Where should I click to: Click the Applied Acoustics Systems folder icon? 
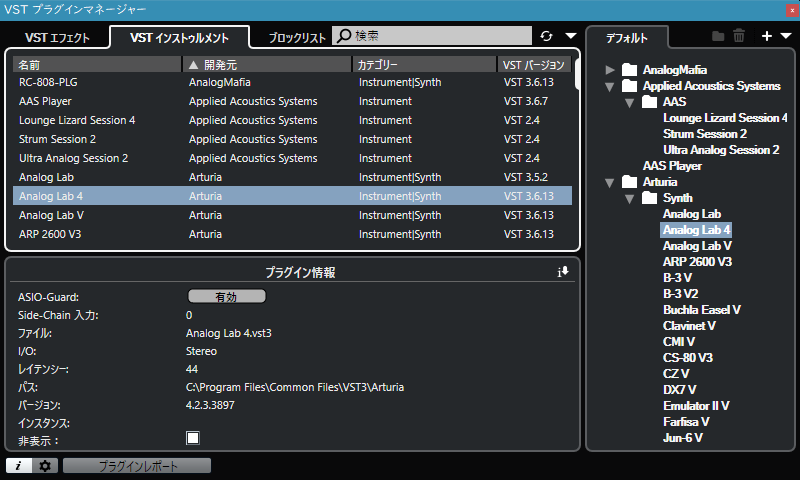630,86
